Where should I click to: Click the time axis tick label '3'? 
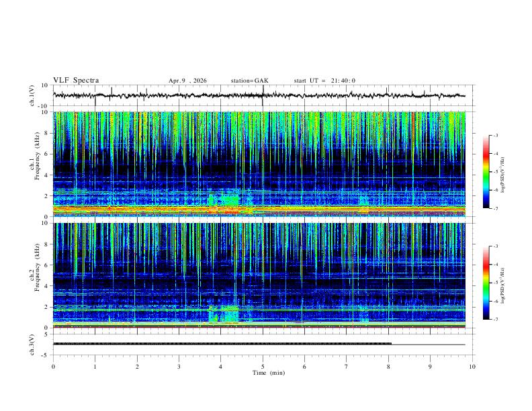point(179,367)
